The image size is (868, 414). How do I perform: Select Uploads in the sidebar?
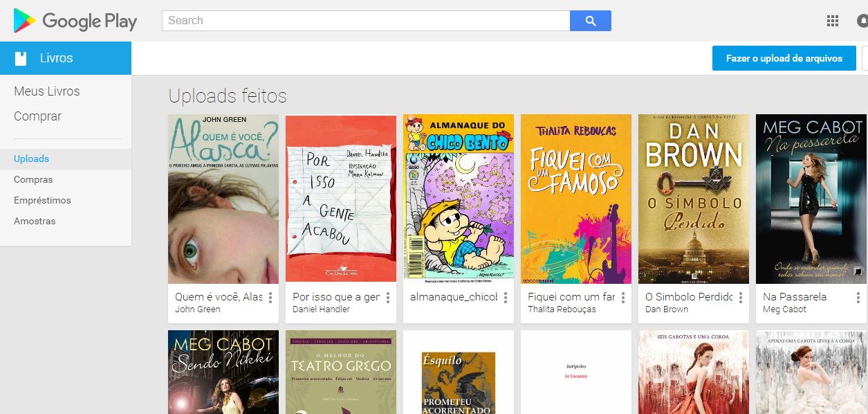pos(66,159)
